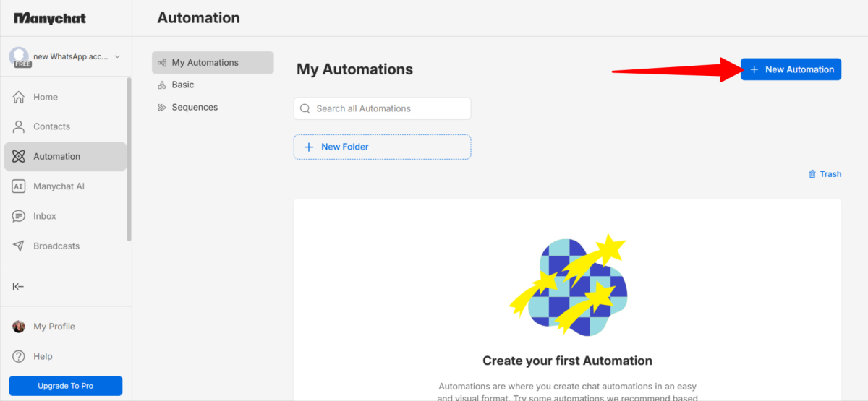Click the Search all Automations field
Screen dimensions: 868x401
382,108
